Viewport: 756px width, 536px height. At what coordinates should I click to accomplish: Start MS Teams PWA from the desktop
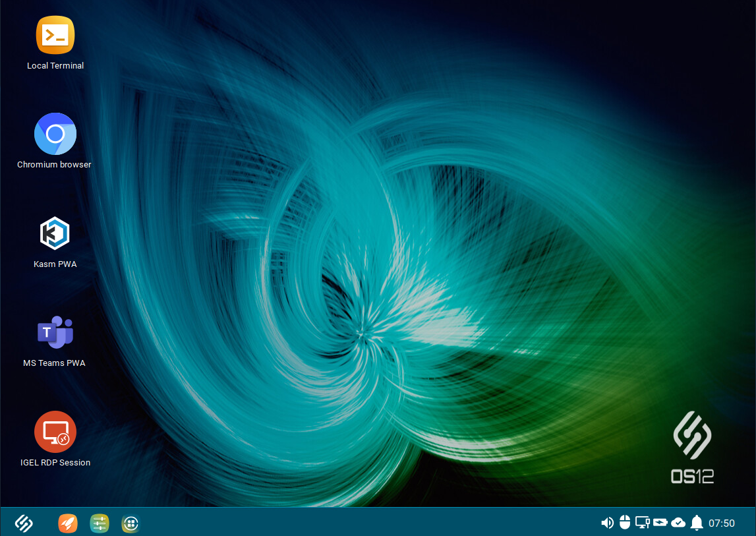click(55, 332)
